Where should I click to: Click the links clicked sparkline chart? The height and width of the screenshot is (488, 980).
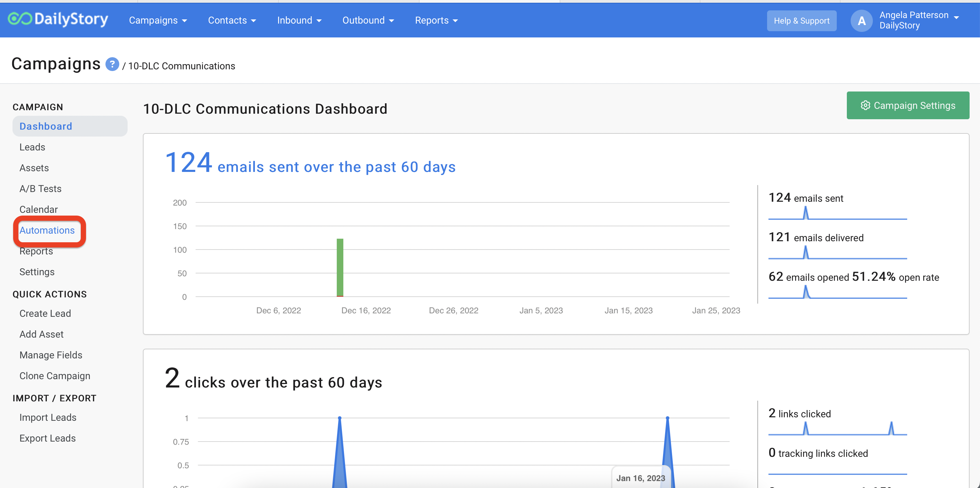click(x=837, y=429)
